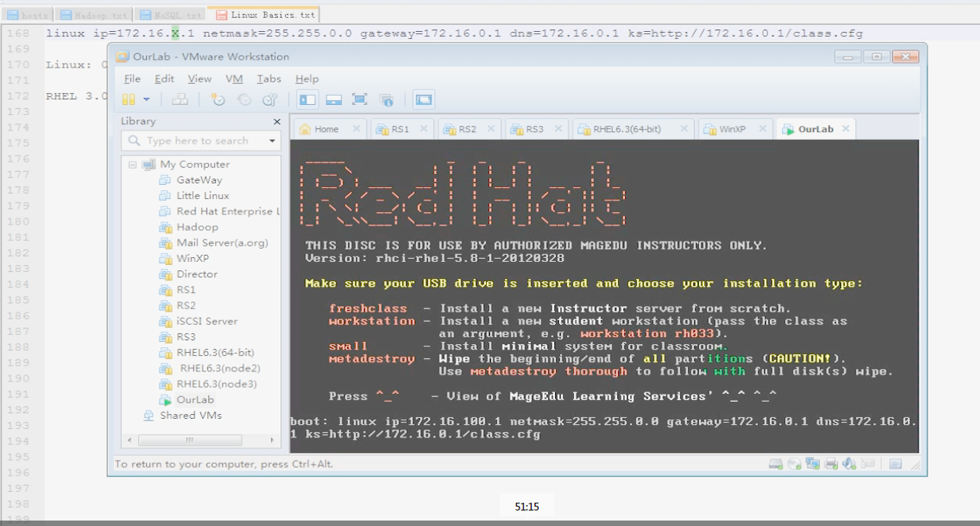Toggle the console view icon
980x526 pixels.
(x=423, y=99)
